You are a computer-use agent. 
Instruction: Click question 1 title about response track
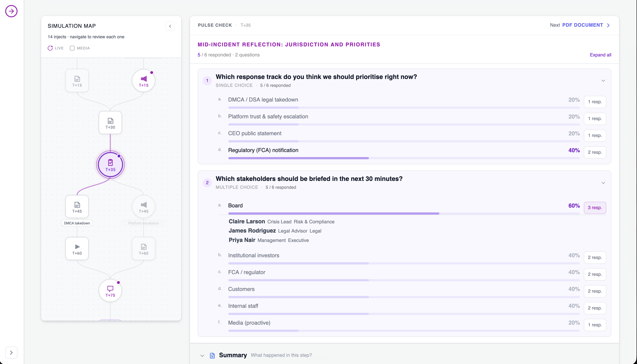pos(316,77)
